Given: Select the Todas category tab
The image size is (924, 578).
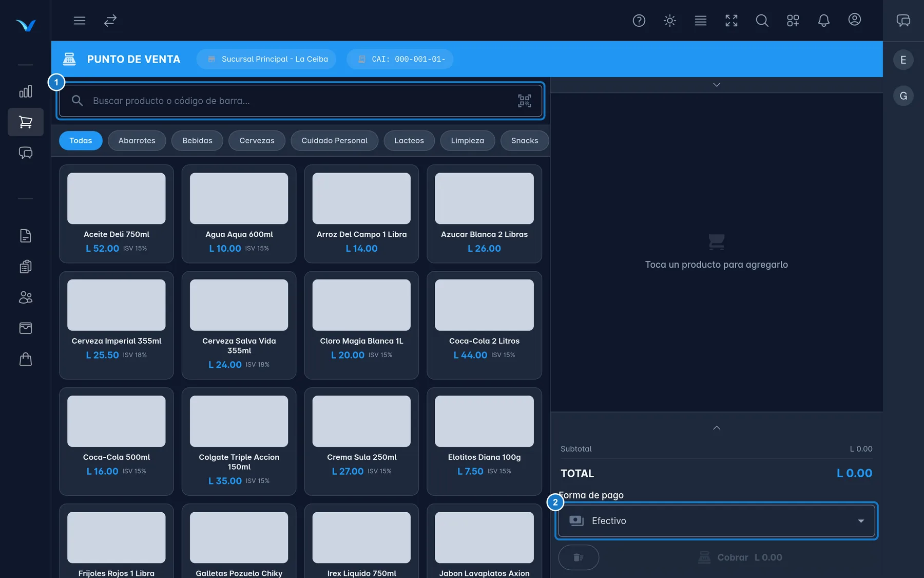Looking at the screenshot, I should pos(81,141).
